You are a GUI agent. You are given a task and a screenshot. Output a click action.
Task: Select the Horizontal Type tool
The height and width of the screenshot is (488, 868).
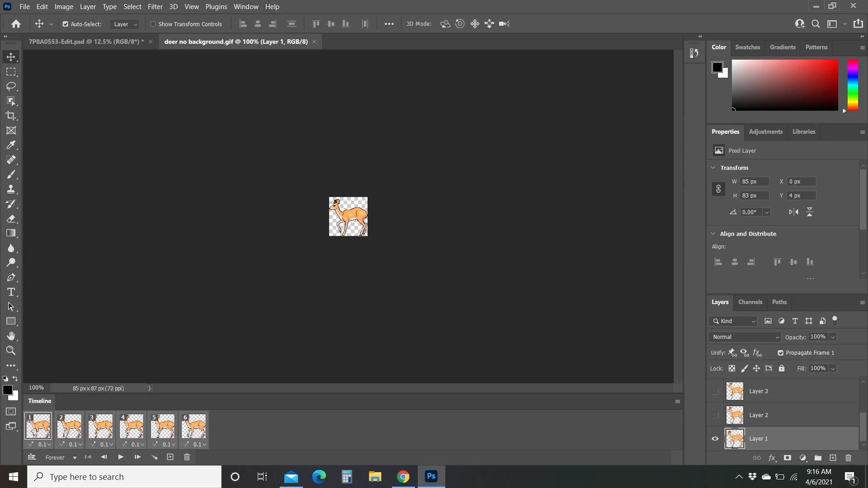click(11, 292)
